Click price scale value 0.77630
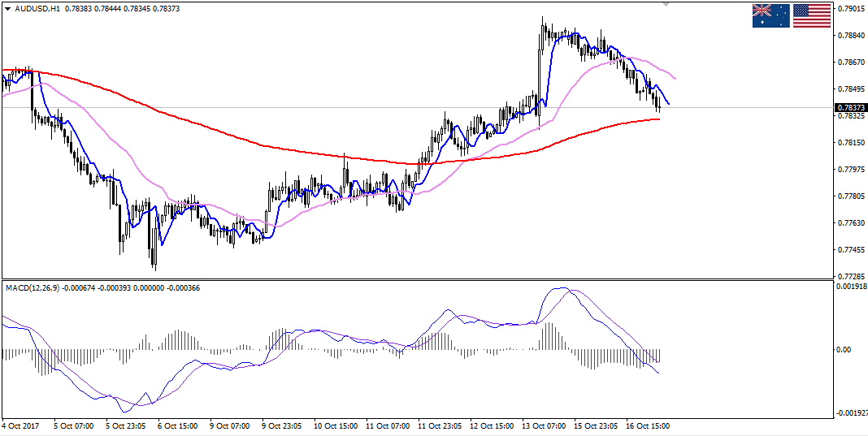The image size is (868, 436). pos(850,223)
